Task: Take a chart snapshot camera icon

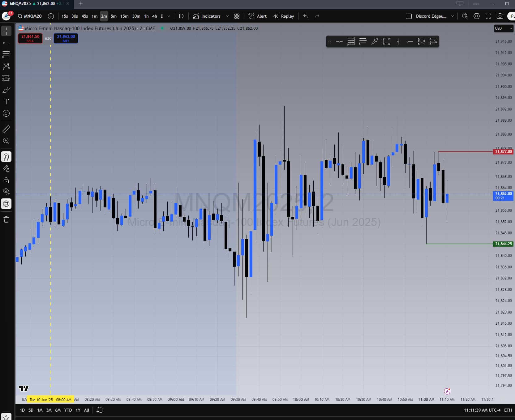Action: click(500, 16)
